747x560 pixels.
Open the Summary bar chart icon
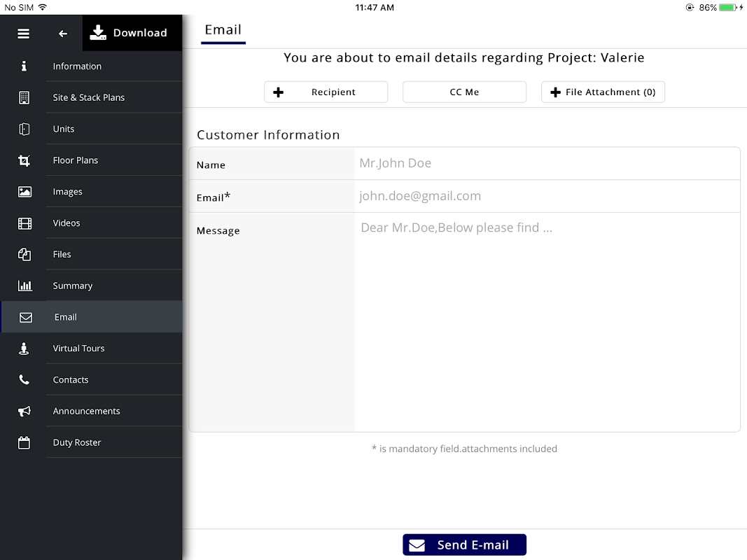point(25,286)
